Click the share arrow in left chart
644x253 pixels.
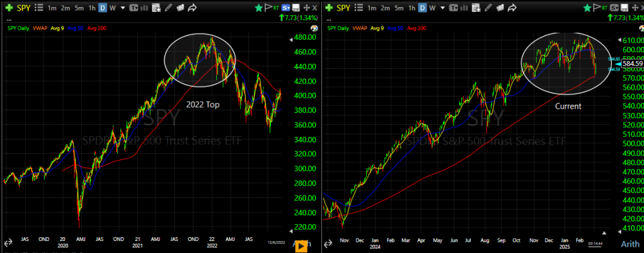coord(192,8)
